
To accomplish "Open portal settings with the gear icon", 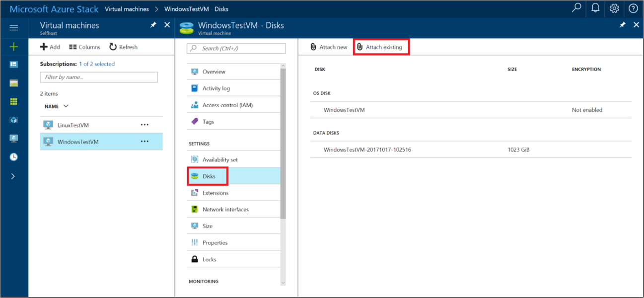I will [614, 8].
